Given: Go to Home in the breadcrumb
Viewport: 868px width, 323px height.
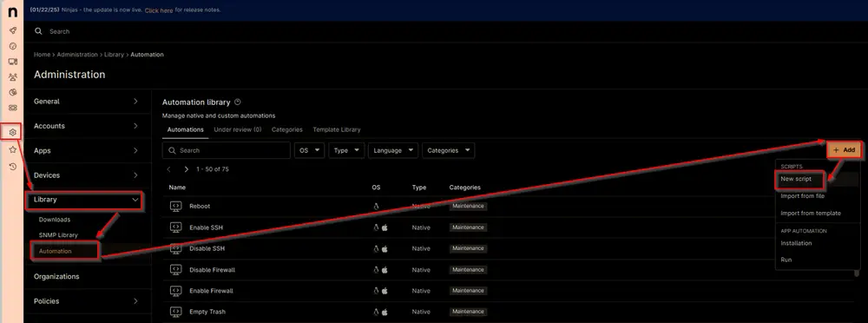Looking at the screenshot, I should click(x=42, y=55).
